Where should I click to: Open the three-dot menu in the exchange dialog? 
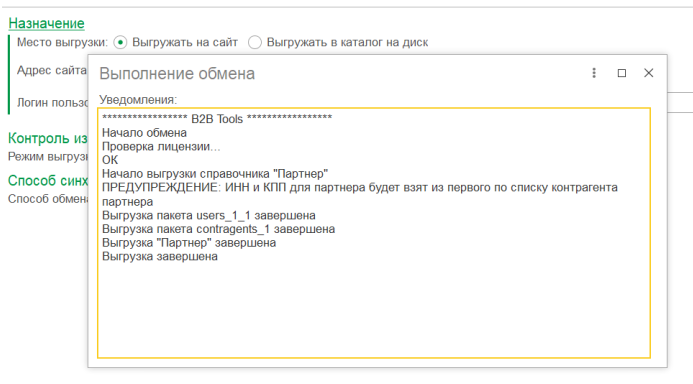(594, 73)
